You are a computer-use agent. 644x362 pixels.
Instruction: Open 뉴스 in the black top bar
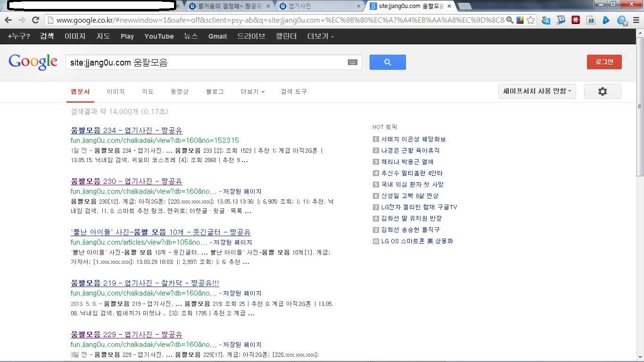pos(191,36)
